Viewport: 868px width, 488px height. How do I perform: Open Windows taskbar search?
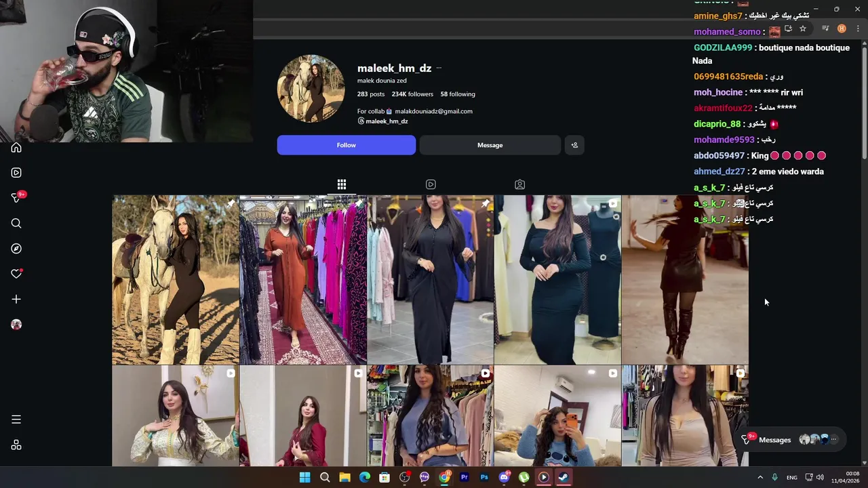click(325, 477)
